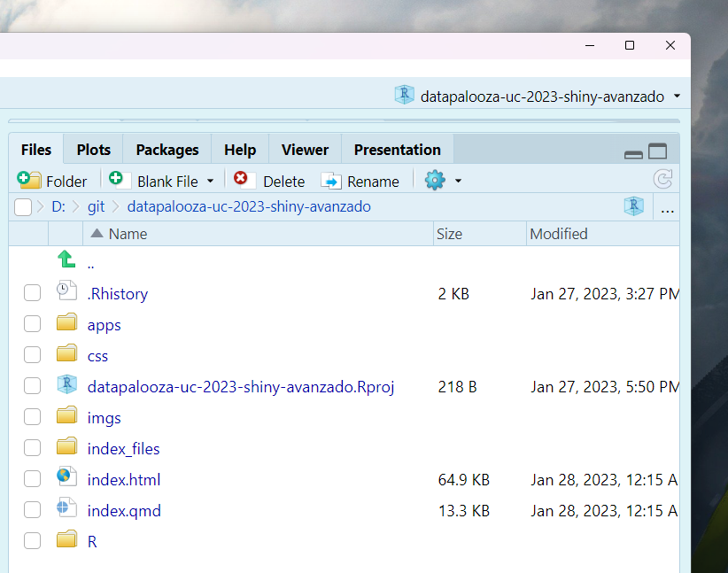Sort files by Name column header

[128, 234]
